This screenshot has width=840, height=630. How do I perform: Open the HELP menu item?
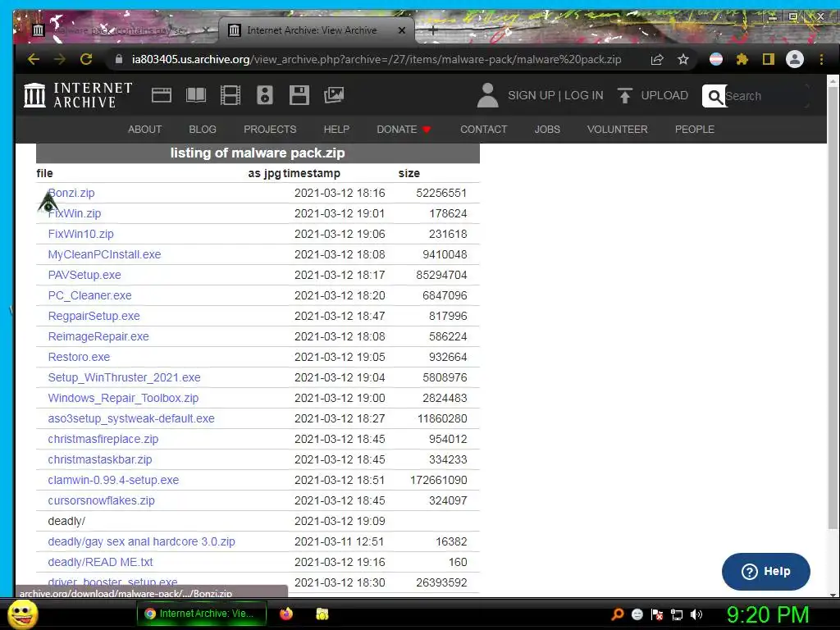click(x=336, y=129)
